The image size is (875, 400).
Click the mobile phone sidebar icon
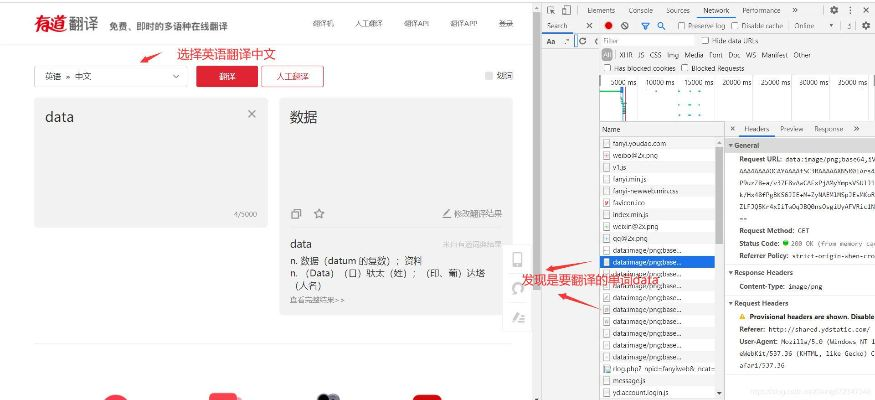point(517,259)
